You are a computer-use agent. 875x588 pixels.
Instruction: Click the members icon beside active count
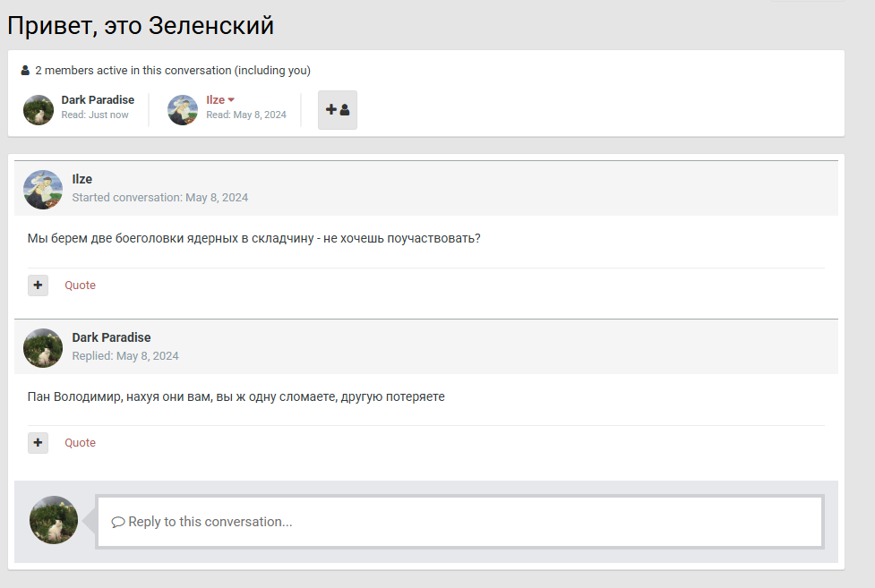[x=25, y=71]
